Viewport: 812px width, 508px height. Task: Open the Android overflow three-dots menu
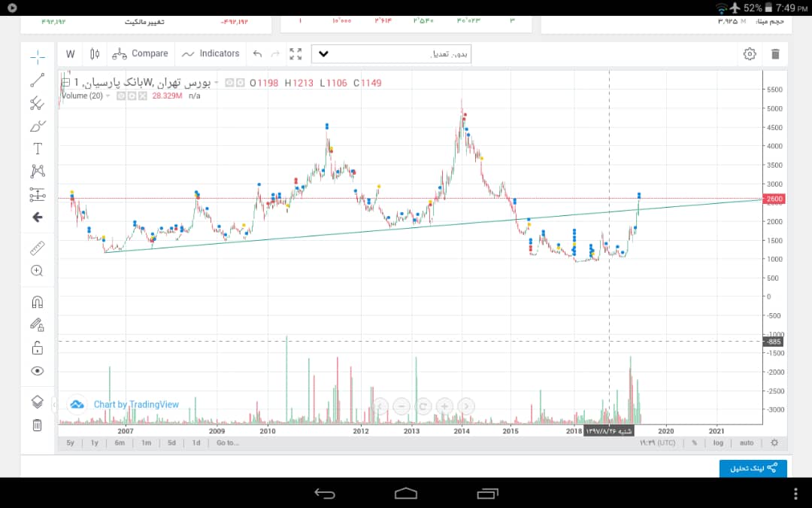(x=796, y=494)
